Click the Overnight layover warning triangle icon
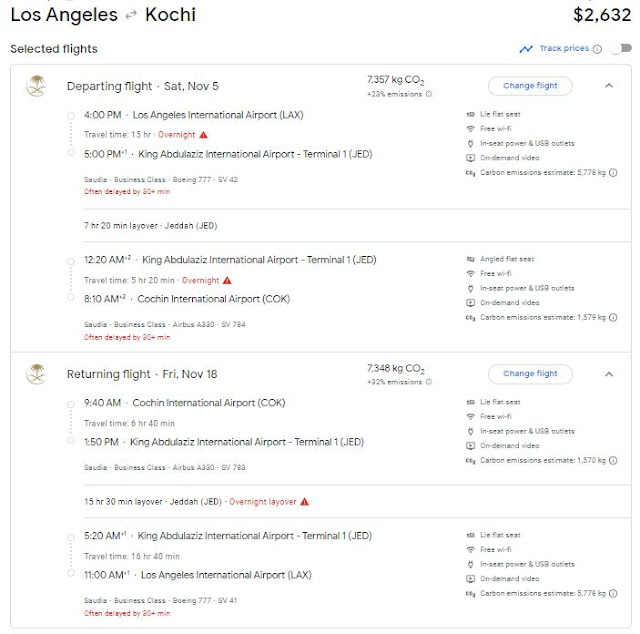640x634 pixels. pos(304,501)
